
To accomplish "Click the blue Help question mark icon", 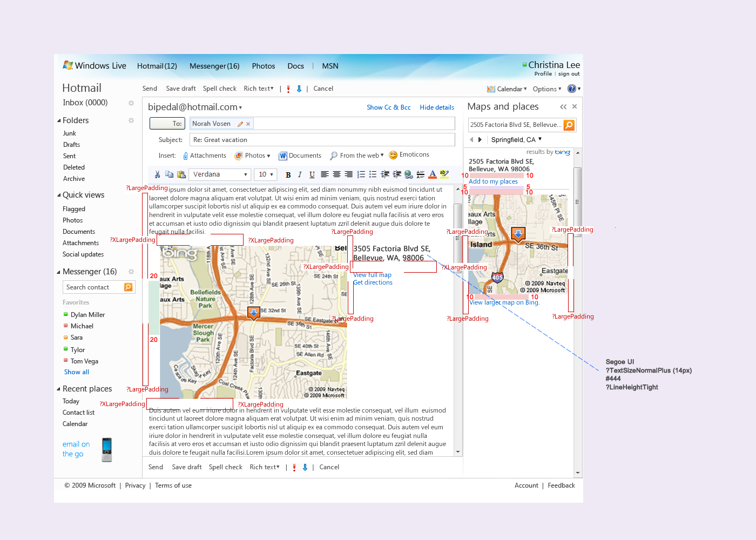I will [x=572, y=89].
